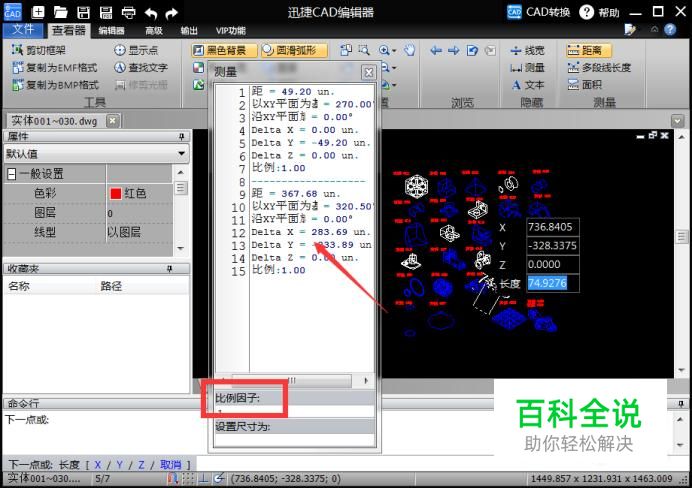The image size is (692, 488).
Task: Click the Z option in command prompt
Action: (x=141, y=465)
